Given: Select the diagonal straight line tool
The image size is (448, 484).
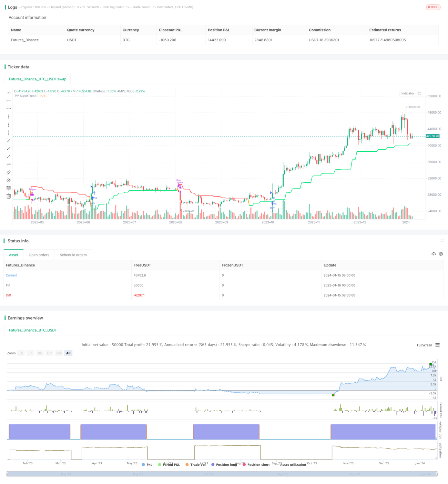Looking at the screenshot, I should (9, 140).
